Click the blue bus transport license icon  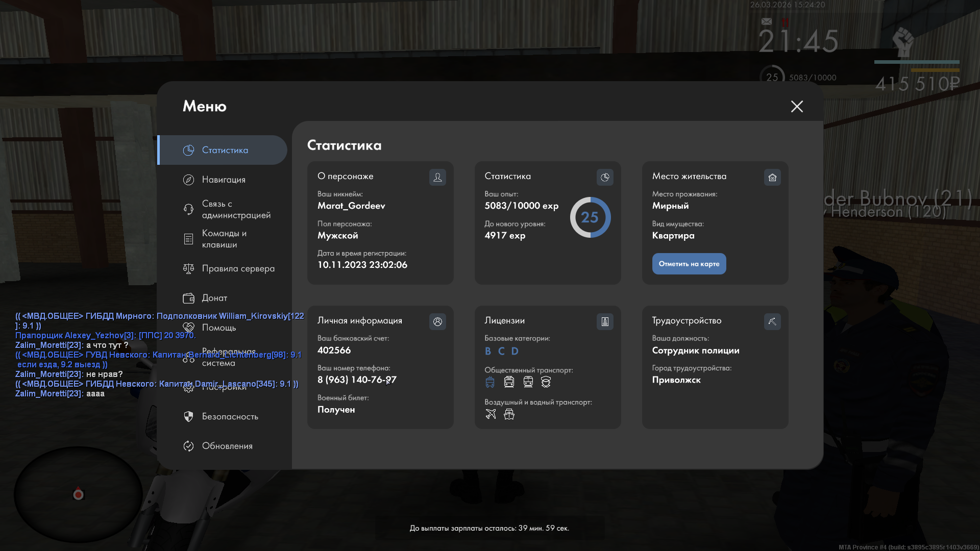tap(490, 382)
